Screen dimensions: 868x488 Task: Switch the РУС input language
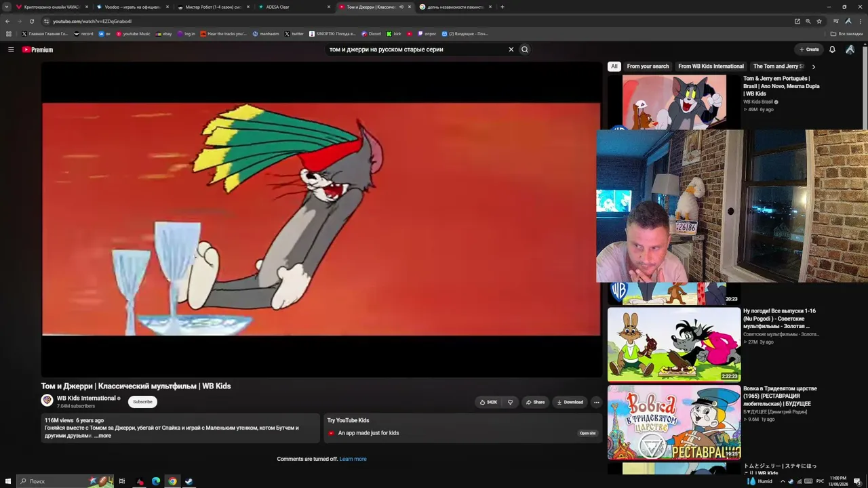coord(819,481)
